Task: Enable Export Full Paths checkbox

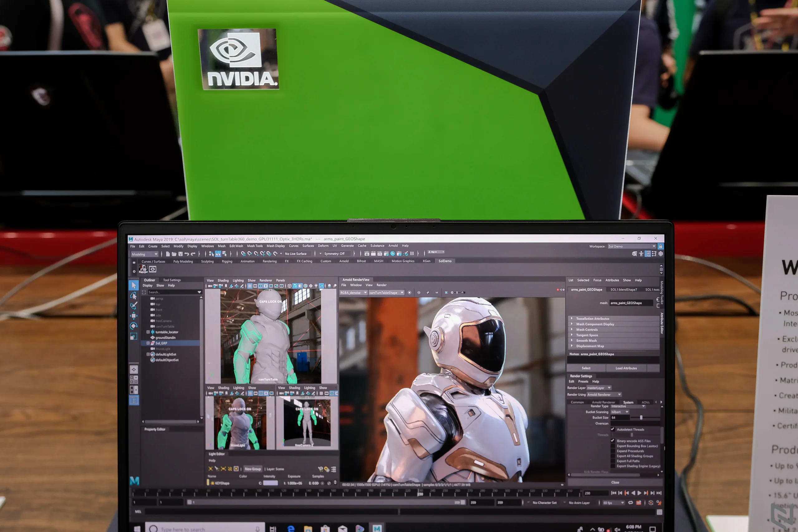Action: point(613,461)
